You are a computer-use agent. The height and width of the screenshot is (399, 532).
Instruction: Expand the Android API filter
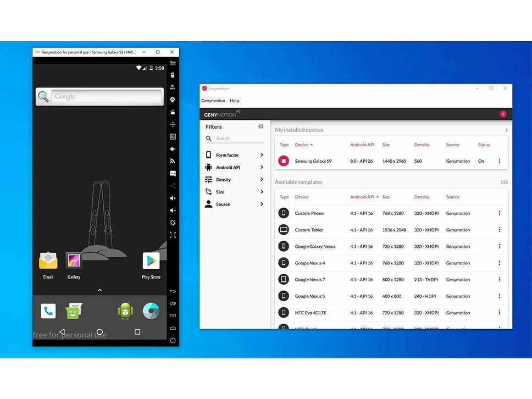[x=234, y=167]
